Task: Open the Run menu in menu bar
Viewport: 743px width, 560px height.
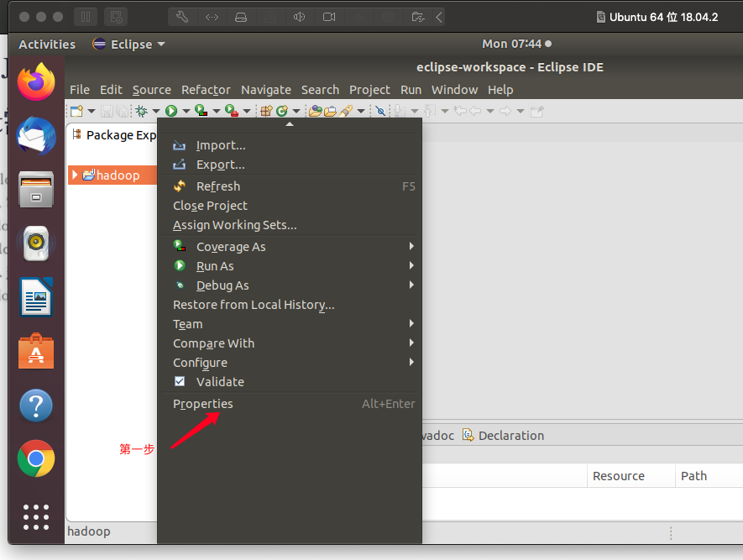Action: (x=411, y=90)
